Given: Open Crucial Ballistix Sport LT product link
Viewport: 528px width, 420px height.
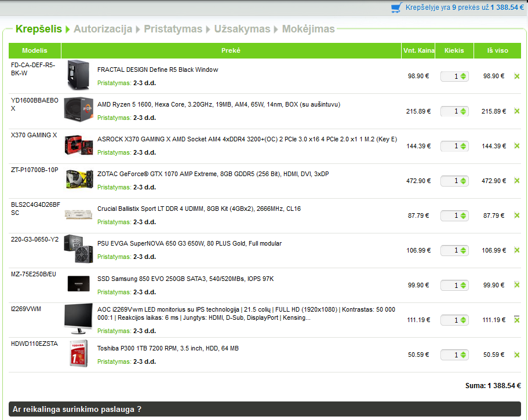Looking at the screenshot, I should coord(199,209).
